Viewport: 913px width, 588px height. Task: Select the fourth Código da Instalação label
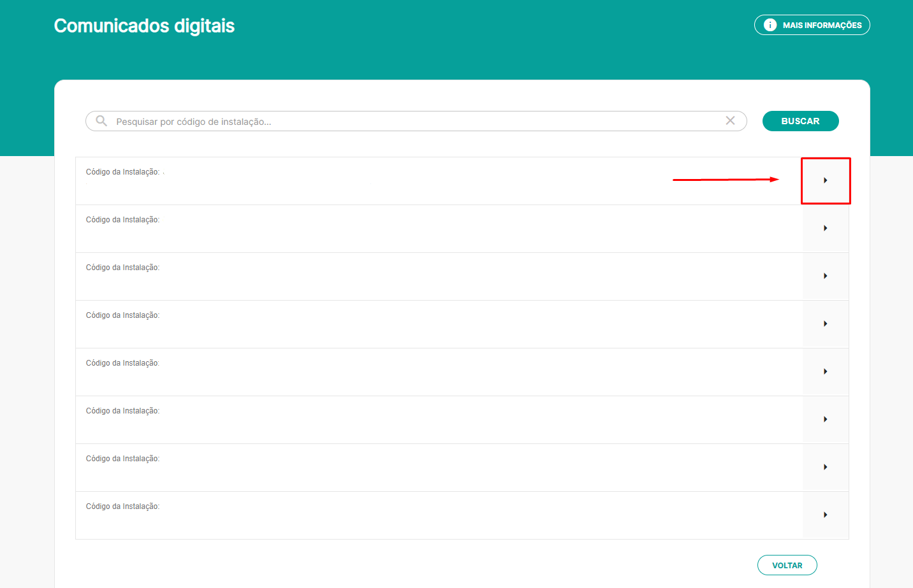[122, 315]
